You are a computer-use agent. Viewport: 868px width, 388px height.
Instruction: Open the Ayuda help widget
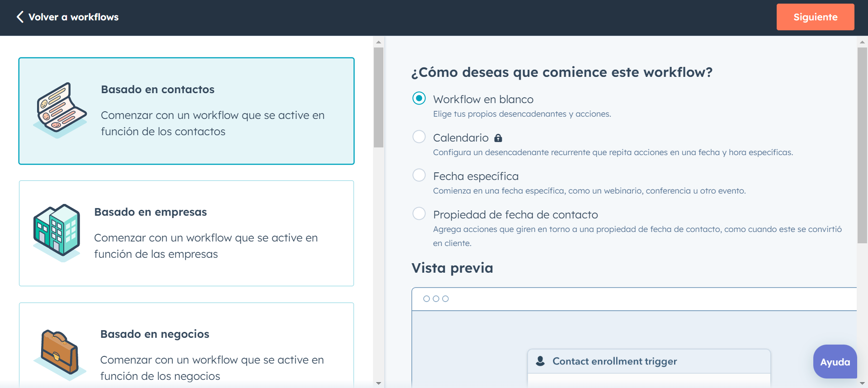tap(835, 362)
